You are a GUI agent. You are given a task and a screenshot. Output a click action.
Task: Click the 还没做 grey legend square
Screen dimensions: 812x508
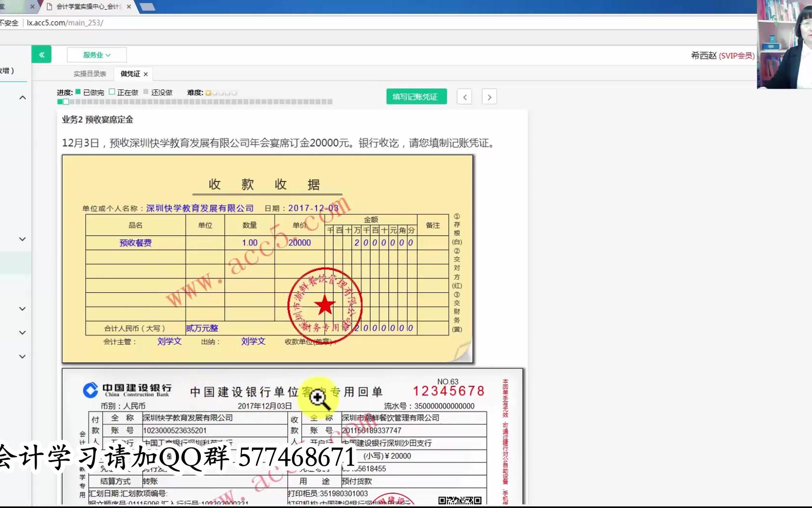(146, 92)
